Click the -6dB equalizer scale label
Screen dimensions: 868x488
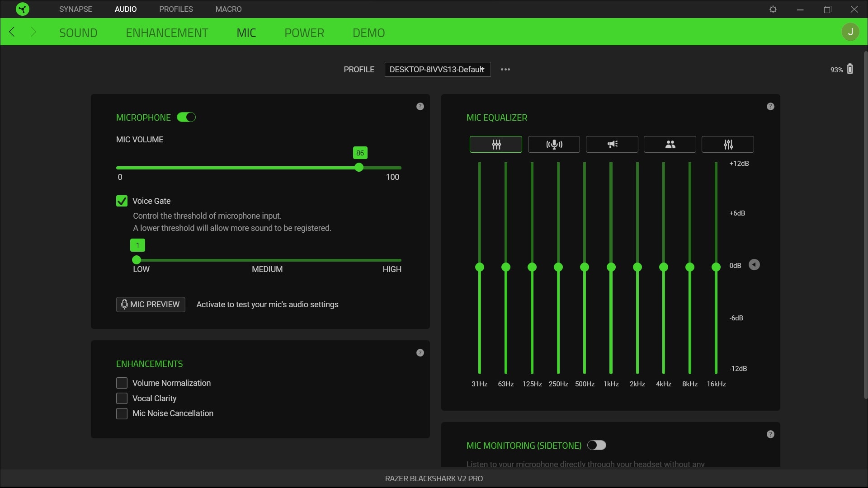[736, 318]
